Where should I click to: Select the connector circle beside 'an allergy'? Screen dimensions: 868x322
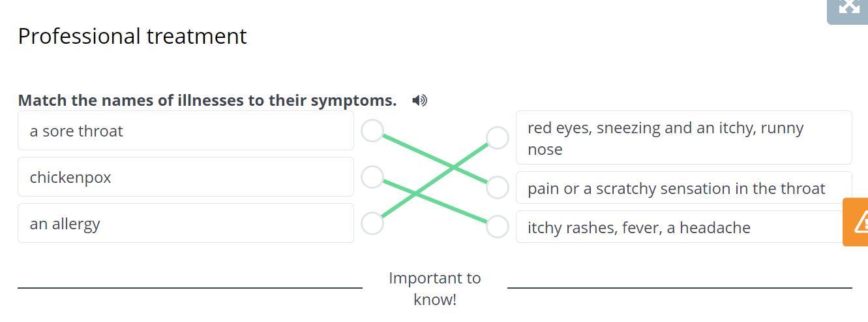coord(372,223)
